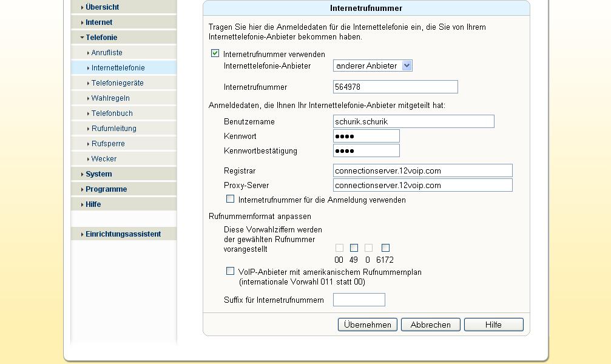The width and height of the screenshot is (611, 364).
Task: Tick the 00 prefix checkbox
Action: click(339, 248)
